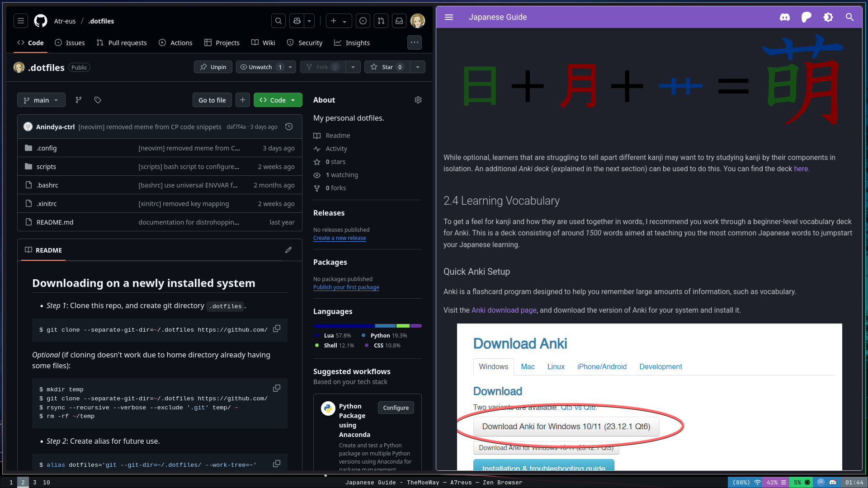Open the Discord icon in Japanese Guide header
The image size is (868, 488).
click(x=785, y=17)
